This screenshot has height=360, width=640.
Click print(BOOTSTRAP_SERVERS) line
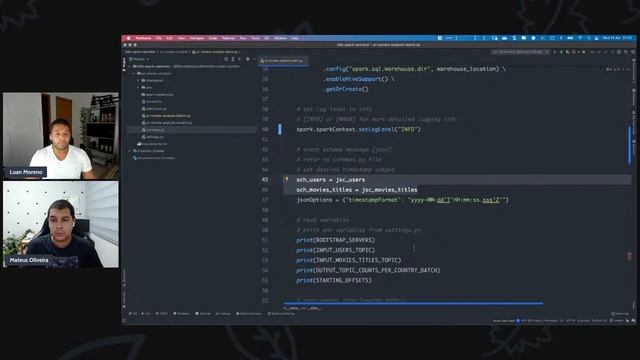tap(336, 240)
